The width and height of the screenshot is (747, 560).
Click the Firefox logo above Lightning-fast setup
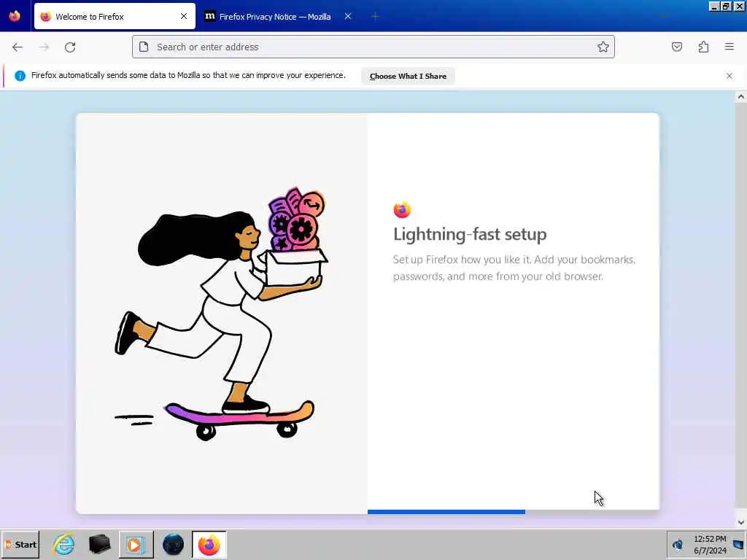point(402,209)
